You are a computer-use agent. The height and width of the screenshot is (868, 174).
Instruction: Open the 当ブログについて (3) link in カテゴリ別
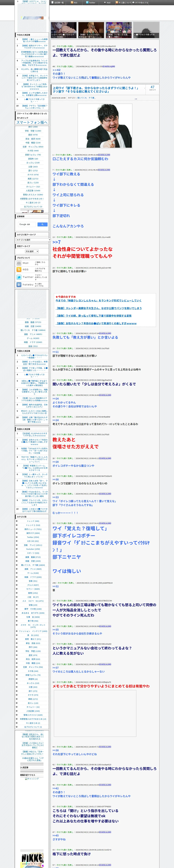[33, 727]
